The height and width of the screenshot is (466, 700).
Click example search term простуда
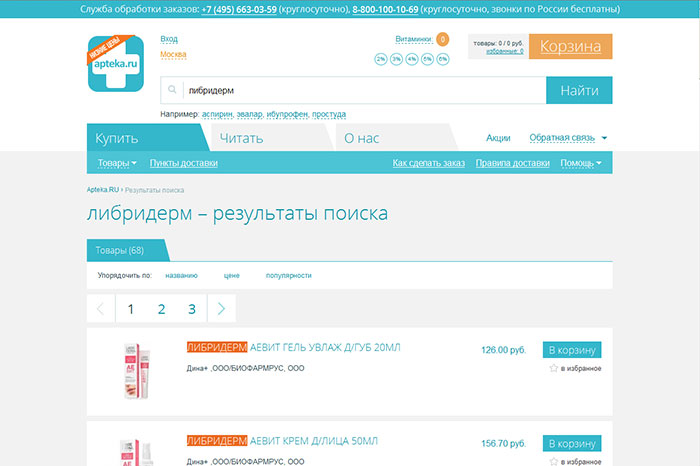(x=329, y=114)
